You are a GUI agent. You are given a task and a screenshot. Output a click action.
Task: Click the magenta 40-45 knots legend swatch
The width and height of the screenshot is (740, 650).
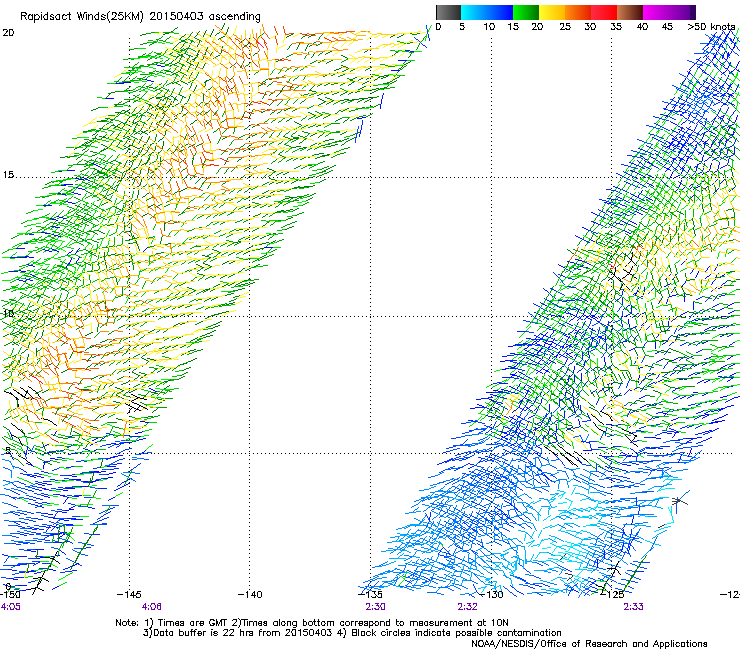(x=656, y=12)
